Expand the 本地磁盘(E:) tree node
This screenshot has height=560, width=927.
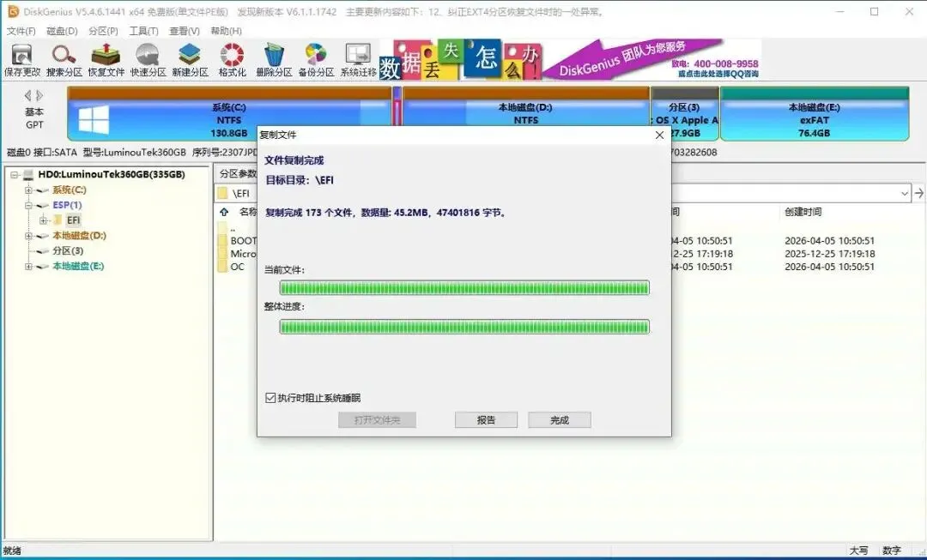[28, 267]
